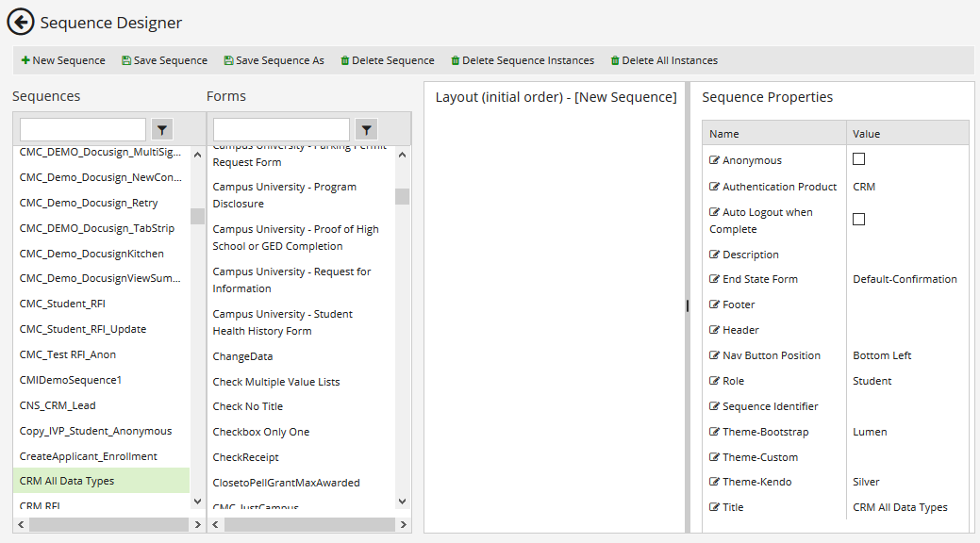The width and height of the screenshot is (980, 543).
Task: Click the scroll-down arrow on the Forms list
Action: click(402, 501)
